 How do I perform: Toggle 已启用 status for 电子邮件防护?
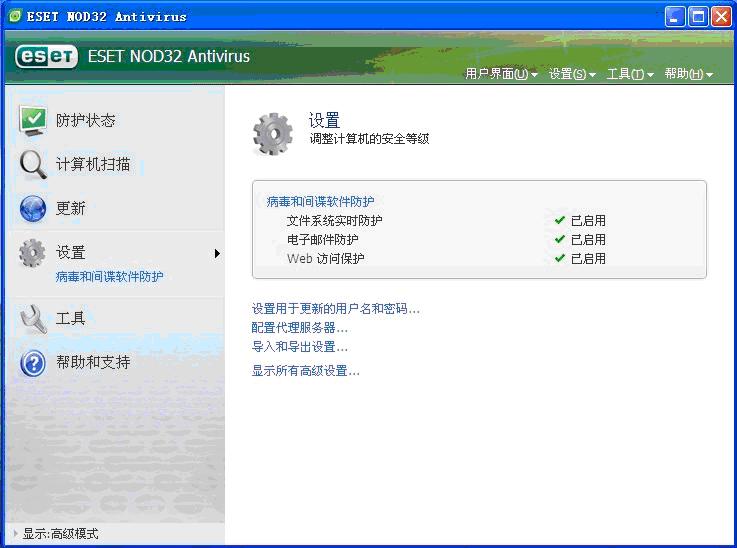(588, 240)
